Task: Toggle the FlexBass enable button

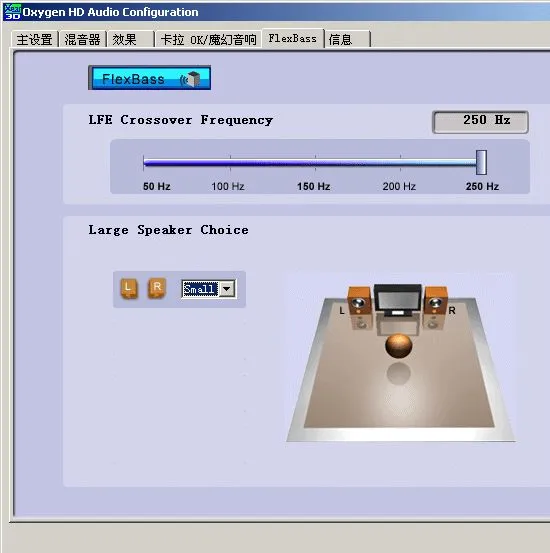Action: pyautogui.click(x=150, y=78)
